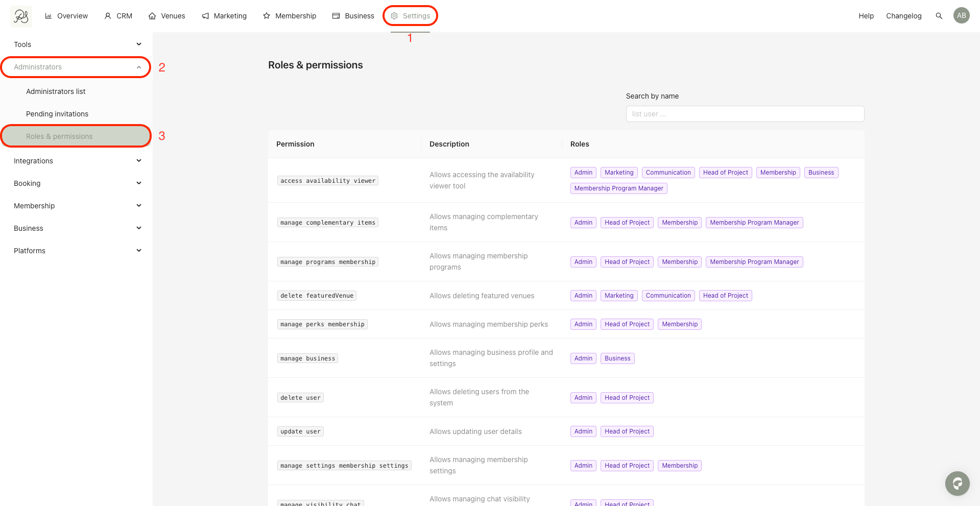Click the Overview chart icon

click(49, 16)
